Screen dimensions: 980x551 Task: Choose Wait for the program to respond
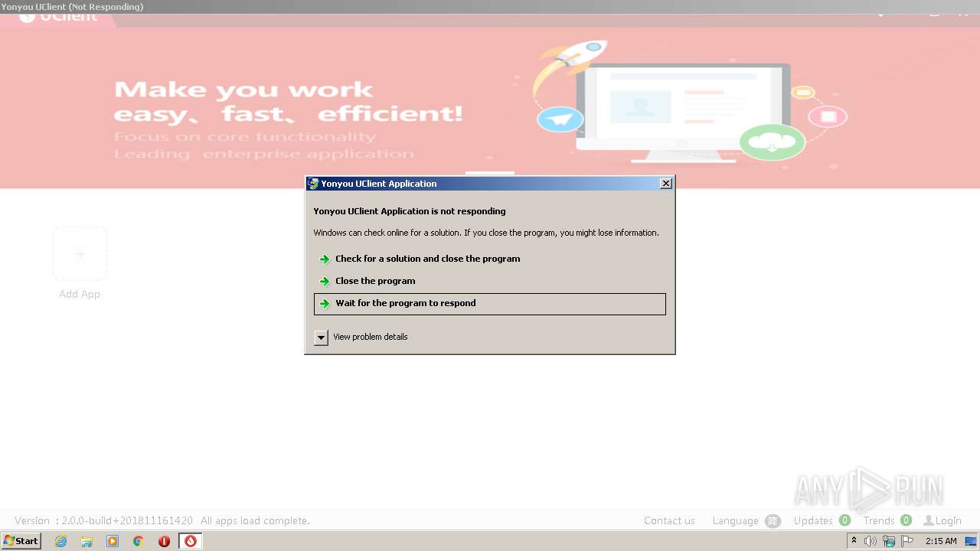(x=489, y=304)
